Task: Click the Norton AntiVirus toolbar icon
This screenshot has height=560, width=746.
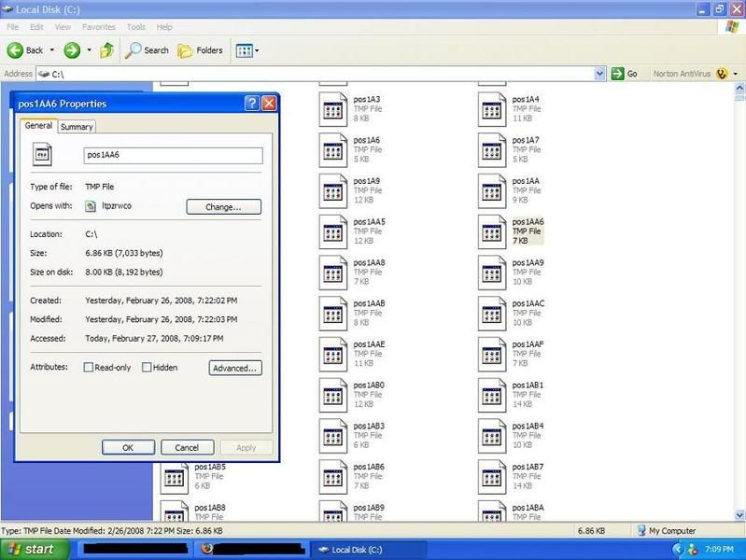Action: click(x=721, y=74)
